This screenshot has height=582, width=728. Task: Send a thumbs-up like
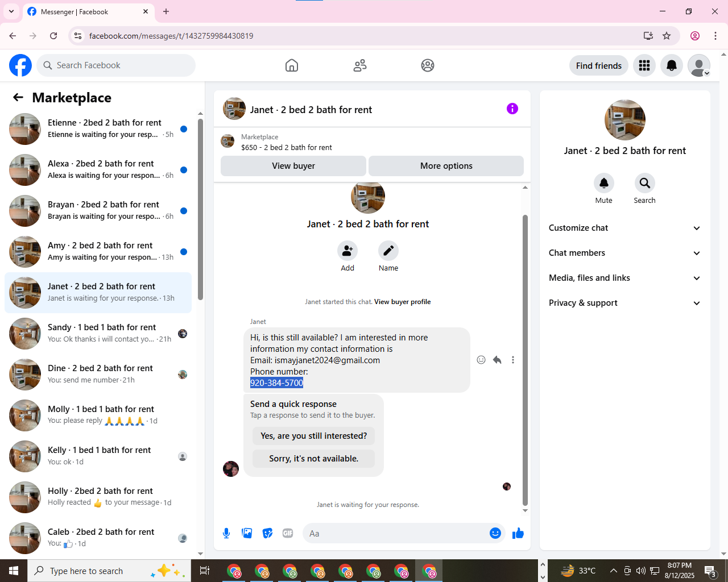pyautogui.click(x=518, y=533)
